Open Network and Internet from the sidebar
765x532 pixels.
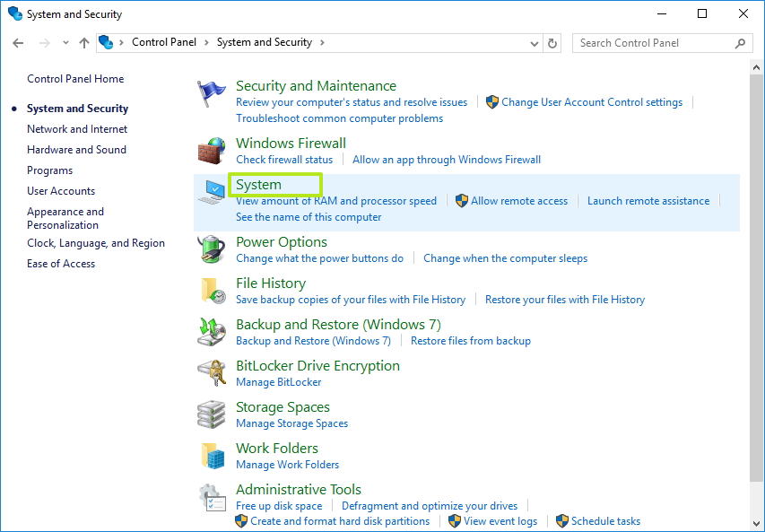pyautogui.click(x=77, y=128)
